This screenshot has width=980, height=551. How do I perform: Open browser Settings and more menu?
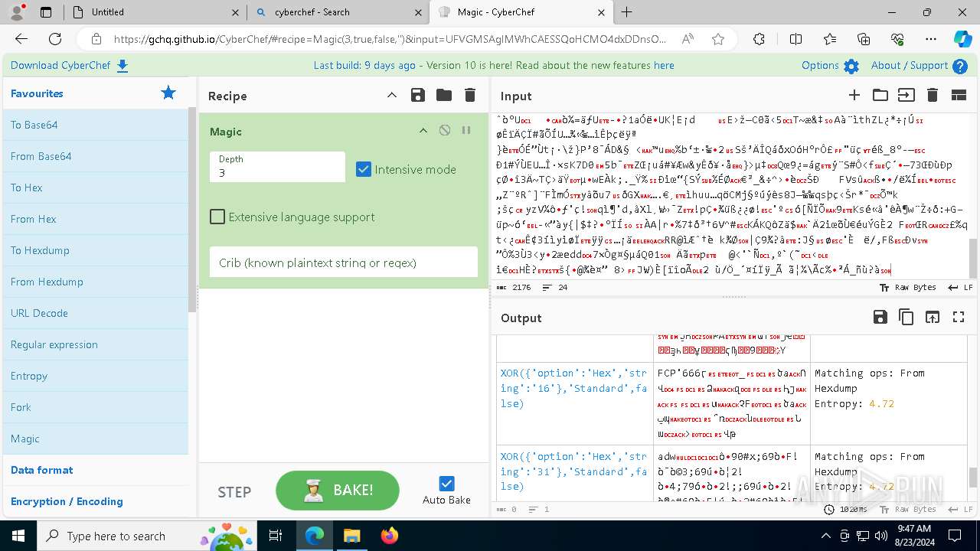930,39
